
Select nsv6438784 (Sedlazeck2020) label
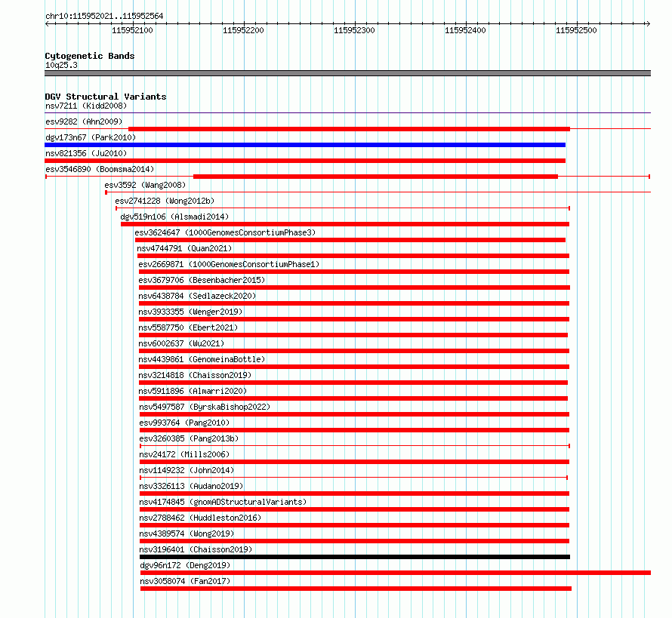[x=197, y=296]
